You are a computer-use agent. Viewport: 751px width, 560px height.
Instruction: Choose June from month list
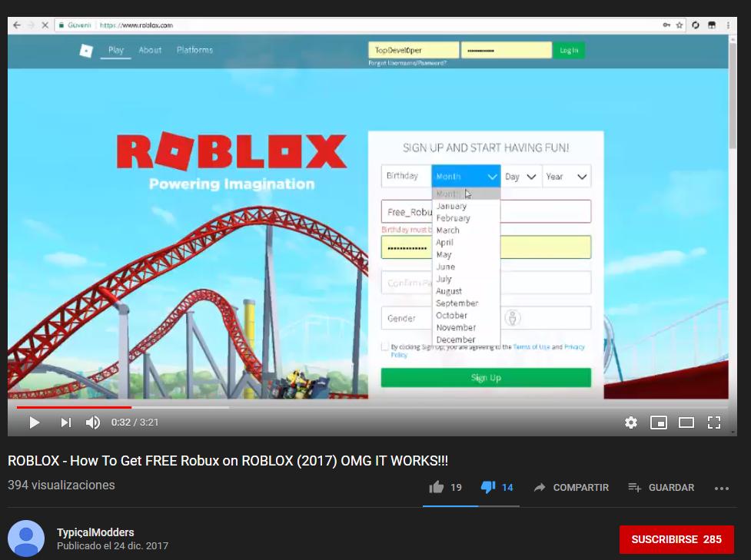tap(466, 267)
